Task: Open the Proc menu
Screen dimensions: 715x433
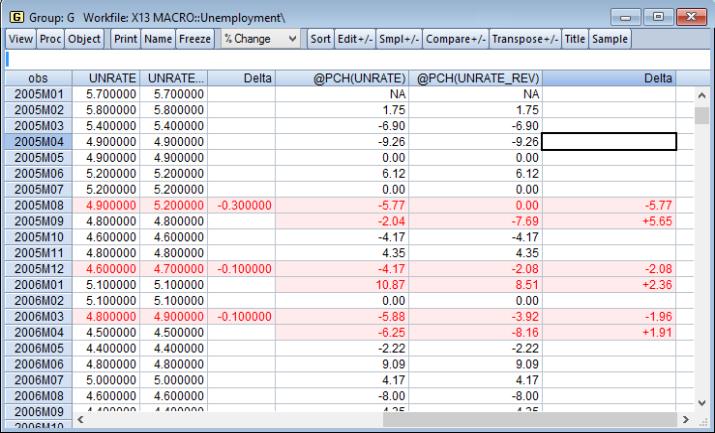Action: pyautogui.click(x=49, y=38)
